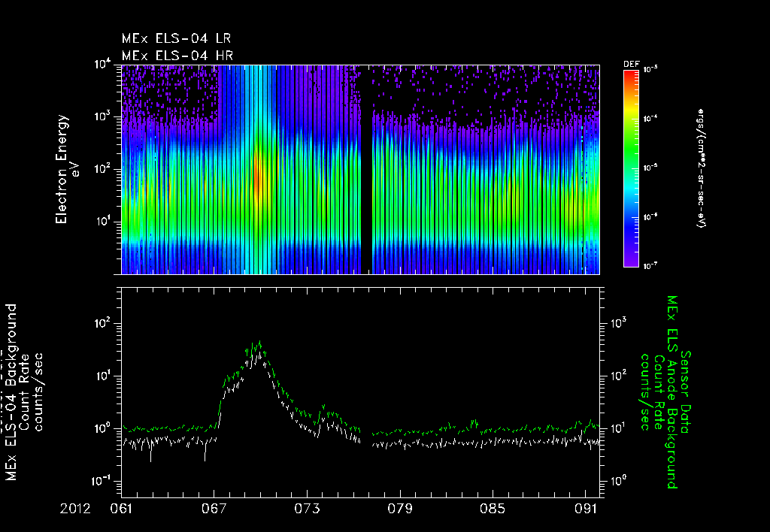Click the 'Electron Energy eV' axis label
This screenshot has width=770, height=532.
67,169
